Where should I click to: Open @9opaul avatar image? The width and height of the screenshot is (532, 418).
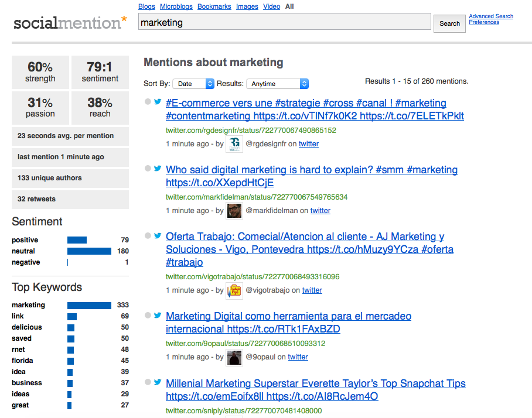234,357
